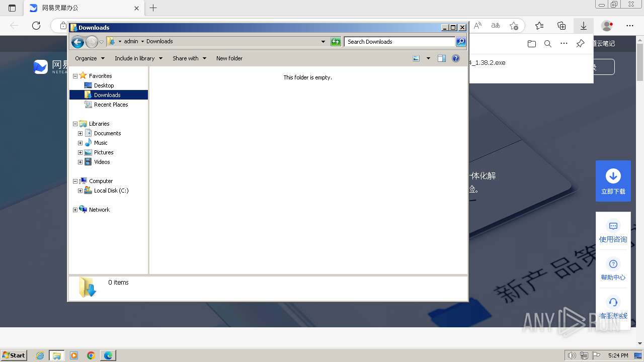Viewport: 644px width, 362px height.
Task: Click Edge refresh button
Action: tap(36, 26)
